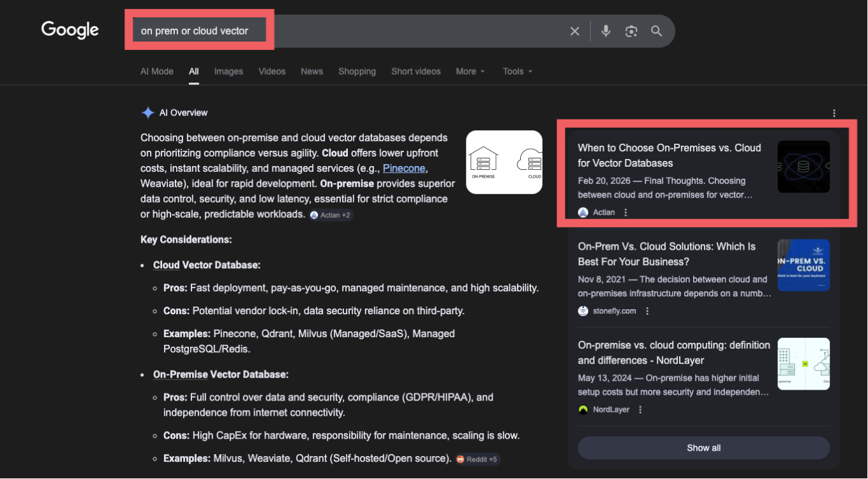Screen dimensions: 868x479
Task: Click the 'Nov 8, 2021' article snippet
Action: pos(675,287)
